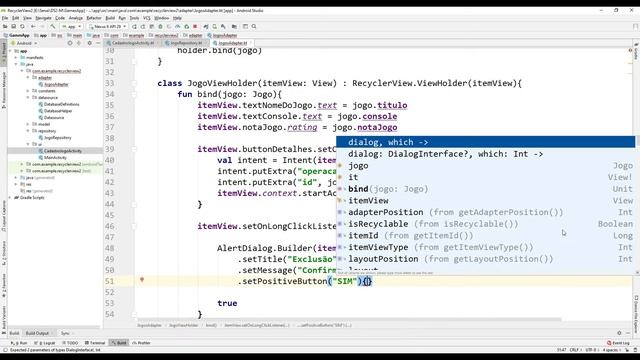The image size is (640, 360).
Task: Select MainActivity file in project tree
Action: [52, 158]
